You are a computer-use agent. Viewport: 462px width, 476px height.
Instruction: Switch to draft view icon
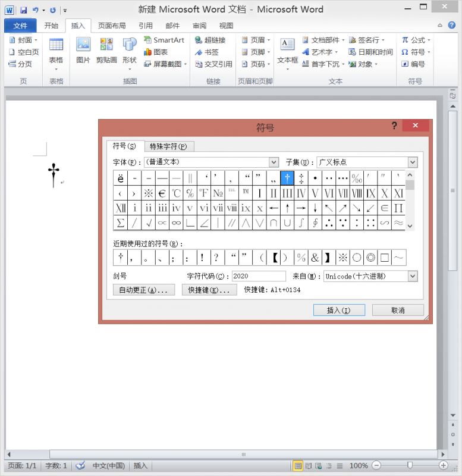coord(340,466)
